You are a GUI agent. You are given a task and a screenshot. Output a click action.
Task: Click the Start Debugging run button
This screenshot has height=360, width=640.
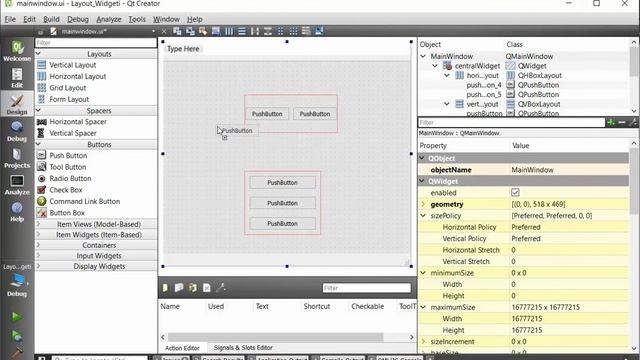click(17, 336)
